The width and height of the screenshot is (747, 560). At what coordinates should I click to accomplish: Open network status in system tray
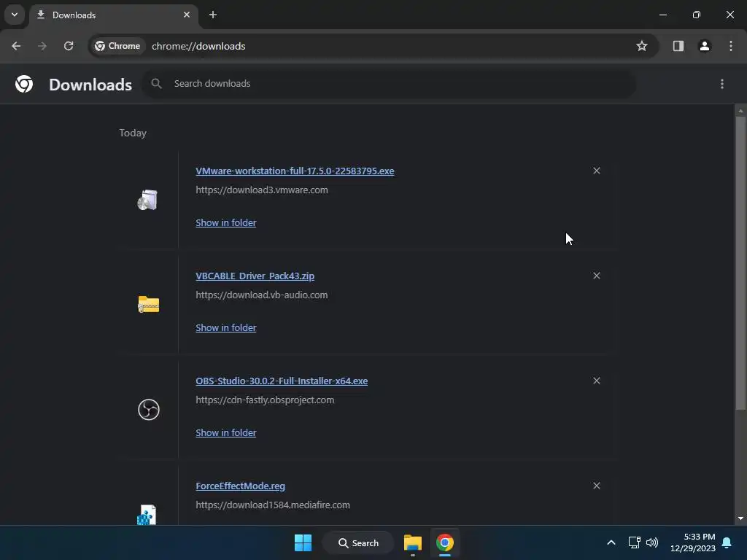tap(634, 542)
